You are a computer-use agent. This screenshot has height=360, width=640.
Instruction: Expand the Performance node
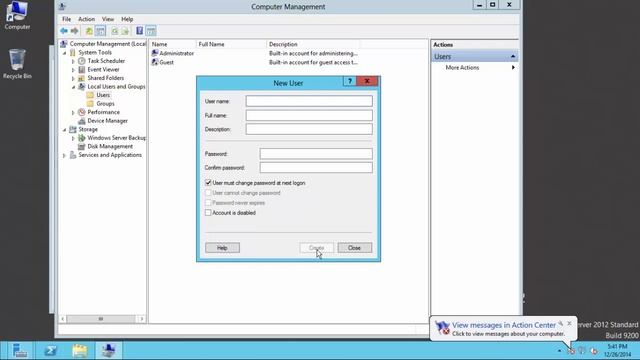point(73,112)
